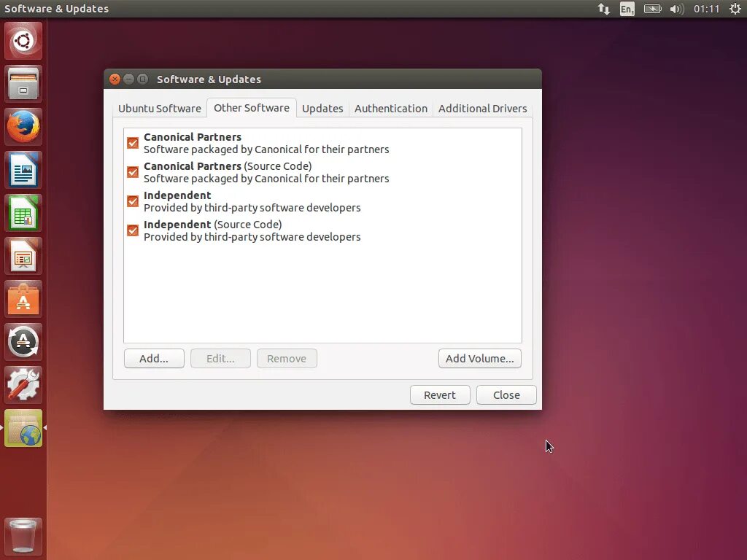The width and height of the screenshot is (747, 560).
Task: Select the Other Software tab
Action: 252,108
